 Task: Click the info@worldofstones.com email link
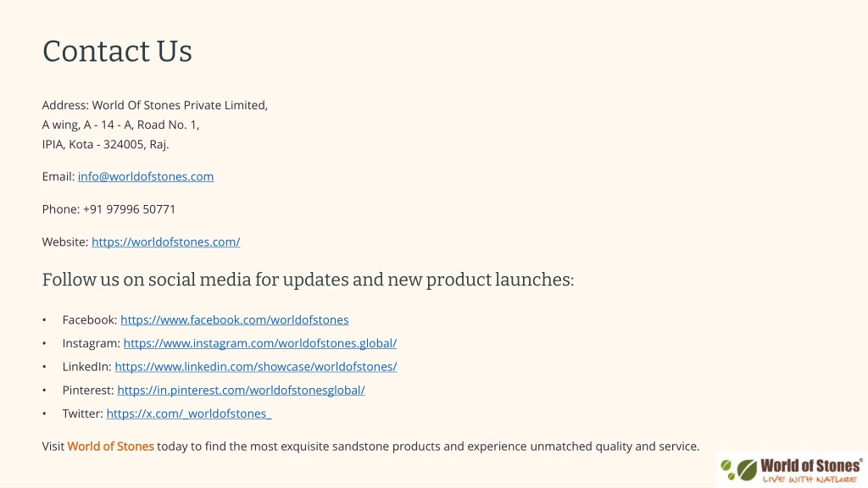146,176
